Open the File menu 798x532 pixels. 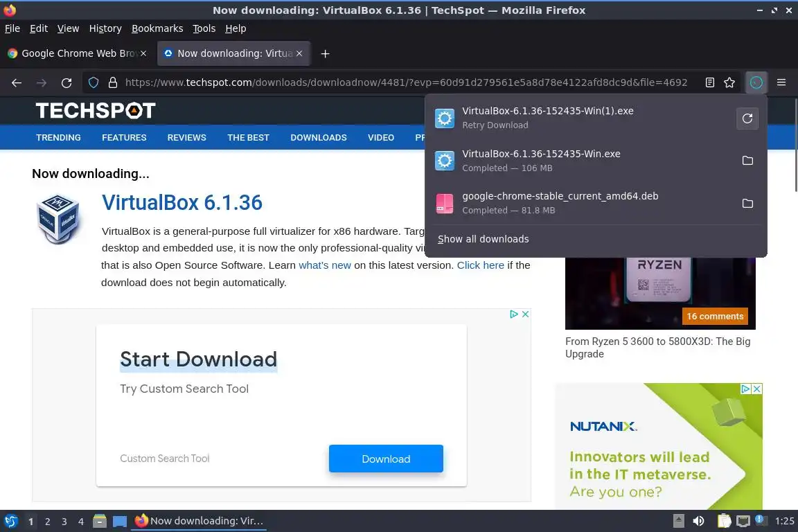(x=12, y=28)
